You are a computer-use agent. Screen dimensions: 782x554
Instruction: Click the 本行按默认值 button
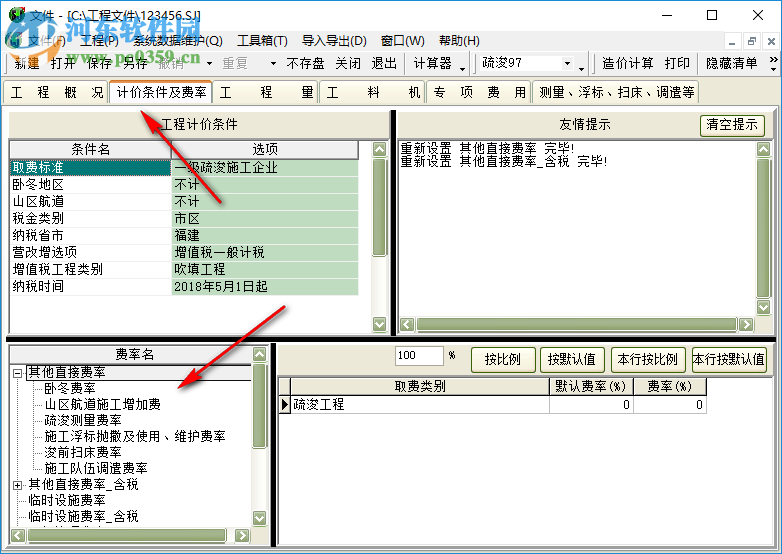pos(729,360)
